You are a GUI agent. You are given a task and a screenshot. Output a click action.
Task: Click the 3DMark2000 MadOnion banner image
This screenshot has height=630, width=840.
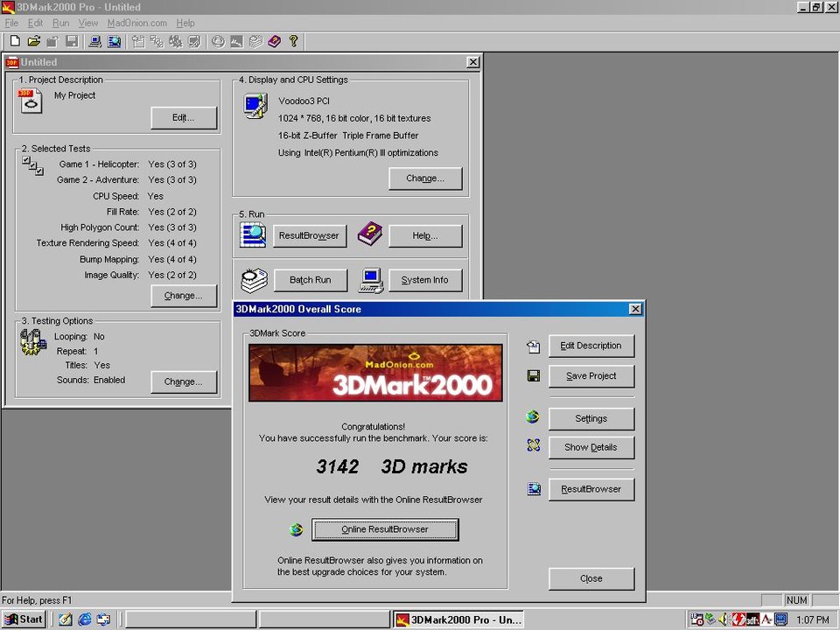coord(375,373)
